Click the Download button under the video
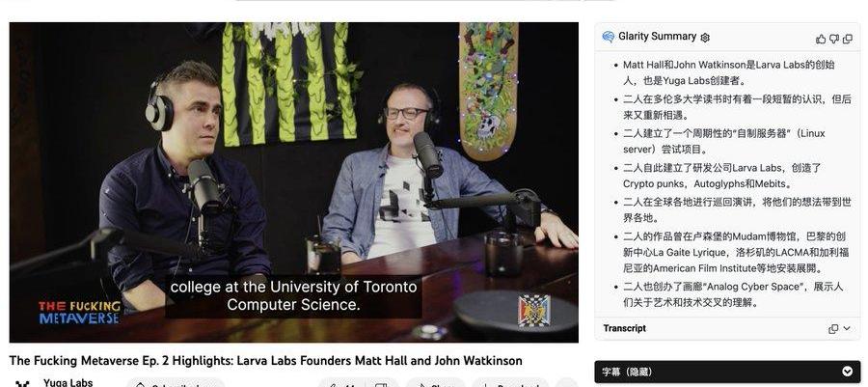 (x=510, y=384)
